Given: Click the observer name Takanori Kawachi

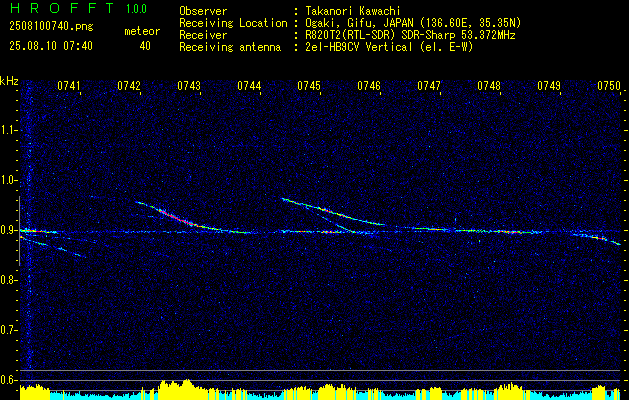Looking at the screenshot, I should [x=353, y=11].
